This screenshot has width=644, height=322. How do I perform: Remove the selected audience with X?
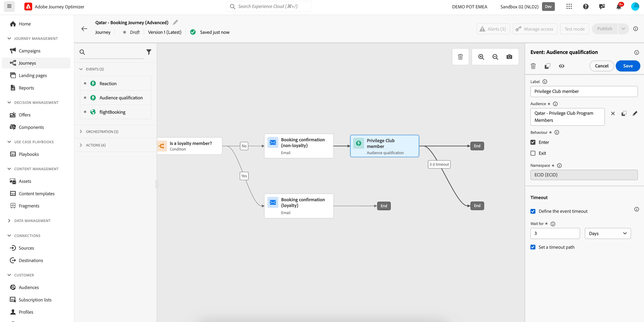pos(613,113)
